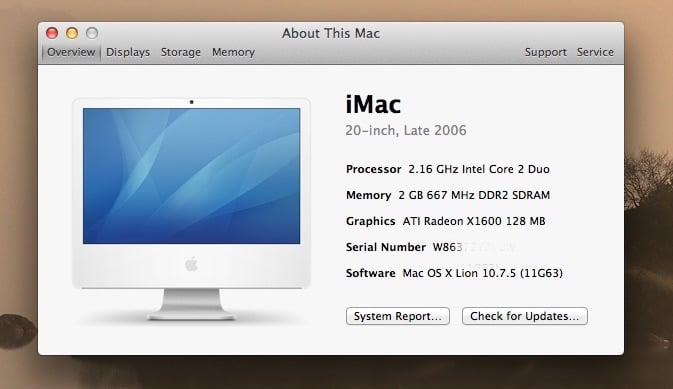Open the Service section
673x389 pixels.
coord(595,52)
